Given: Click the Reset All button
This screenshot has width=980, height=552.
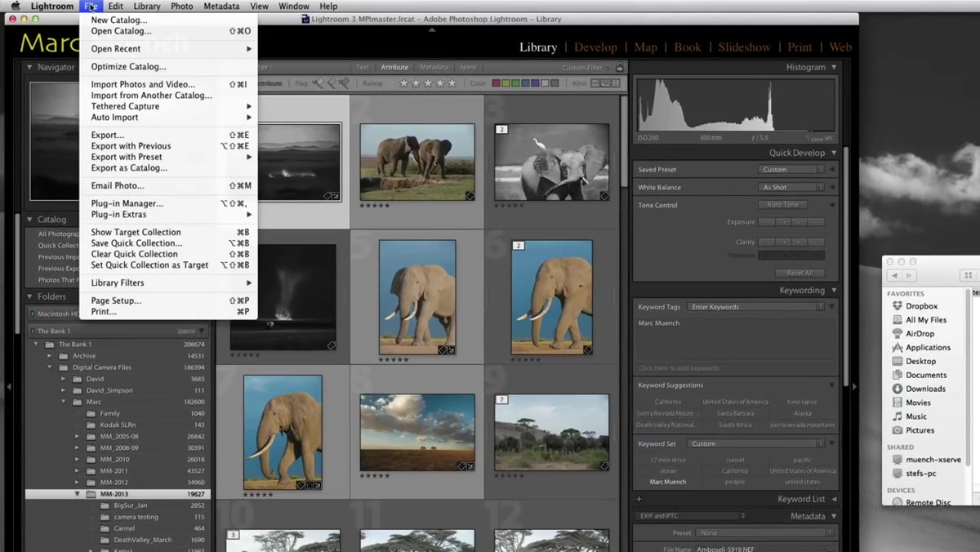Looking at the screenshot, I should point(799,273).
